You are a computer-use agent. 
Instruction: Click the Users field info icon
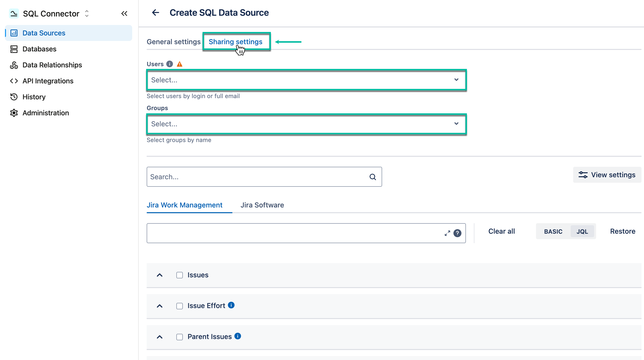(x=170, y=64)
